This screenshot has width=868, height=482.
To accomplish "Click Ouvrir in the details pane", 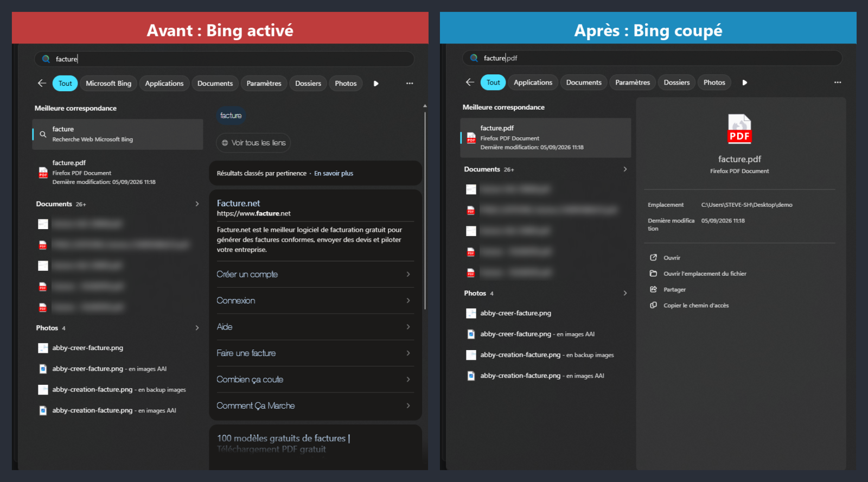I will pos(672,258).
